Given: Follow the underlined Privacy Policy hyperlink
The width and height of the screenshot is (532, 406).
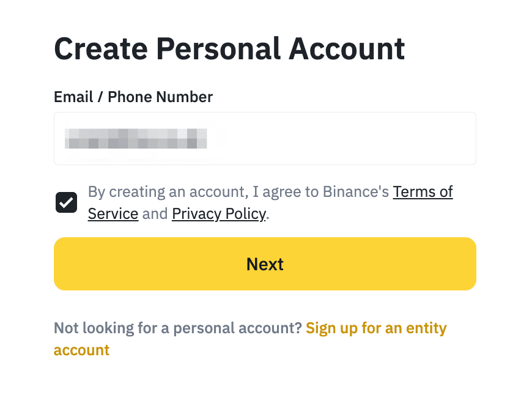Looking at the screenshot, I should point(218,213).
